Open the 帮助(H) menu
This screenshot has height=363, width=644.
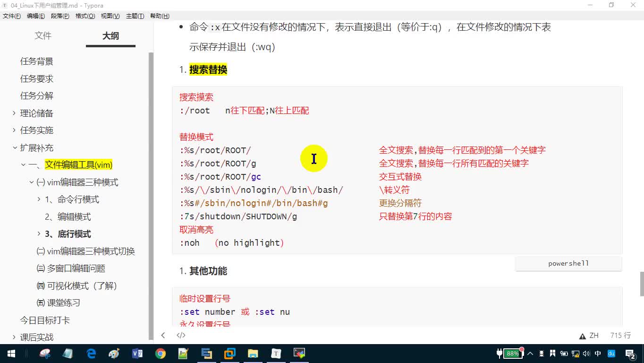(160, 16)
